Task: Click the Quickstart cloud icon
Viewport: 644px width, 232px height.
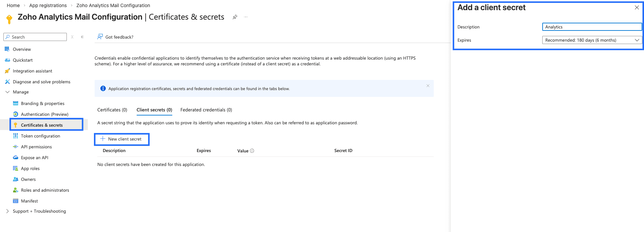Action: coord(7,60)
